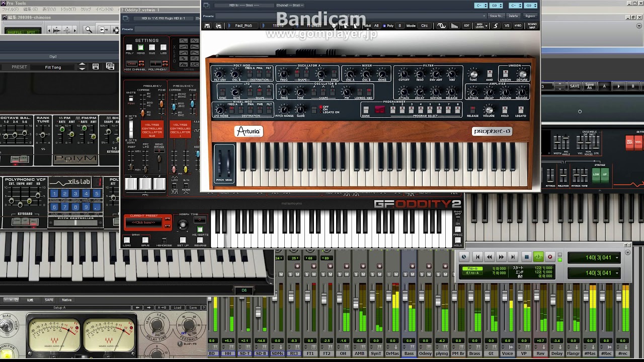The width and height of the screenshot is (644, 362).
Task: Open the Sound Map view
Action: [x=532, y=26]
